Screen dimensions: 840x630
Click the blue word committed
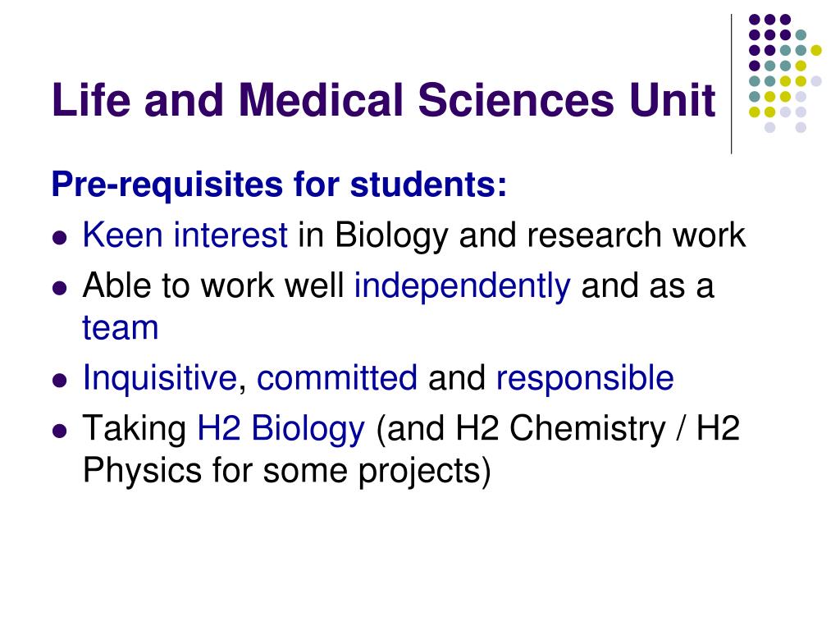click(x=337, y=378)
